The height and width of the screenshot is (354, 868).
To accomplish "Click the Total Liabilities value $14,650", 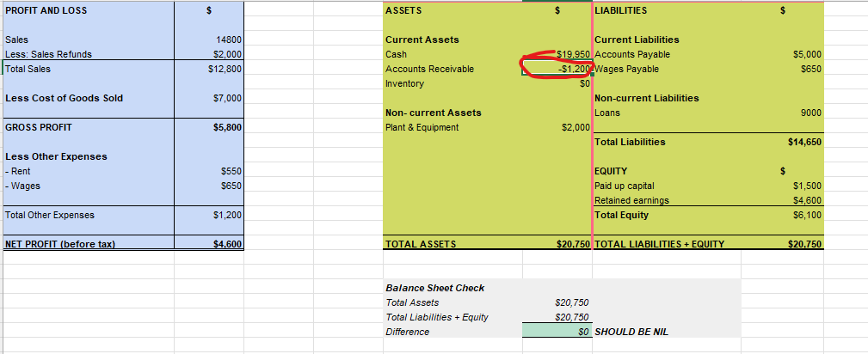I will (805, 142).
